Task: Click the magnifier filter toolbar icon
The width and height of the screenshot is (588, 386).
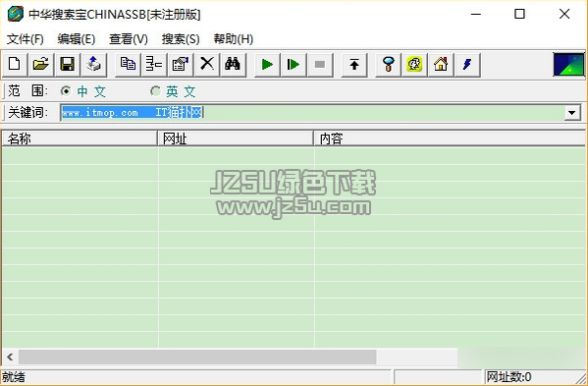Action: coord(388,65)
